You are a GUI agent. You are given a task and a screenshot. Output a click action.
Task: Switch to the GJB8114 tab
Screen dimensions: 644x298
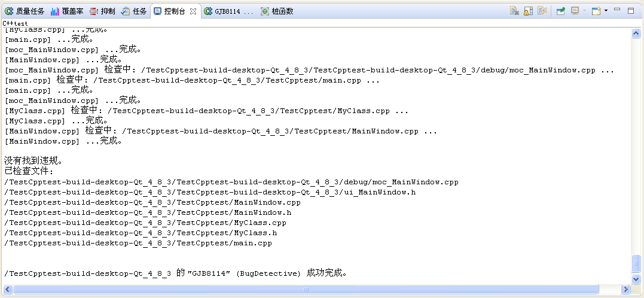[229, 11]
